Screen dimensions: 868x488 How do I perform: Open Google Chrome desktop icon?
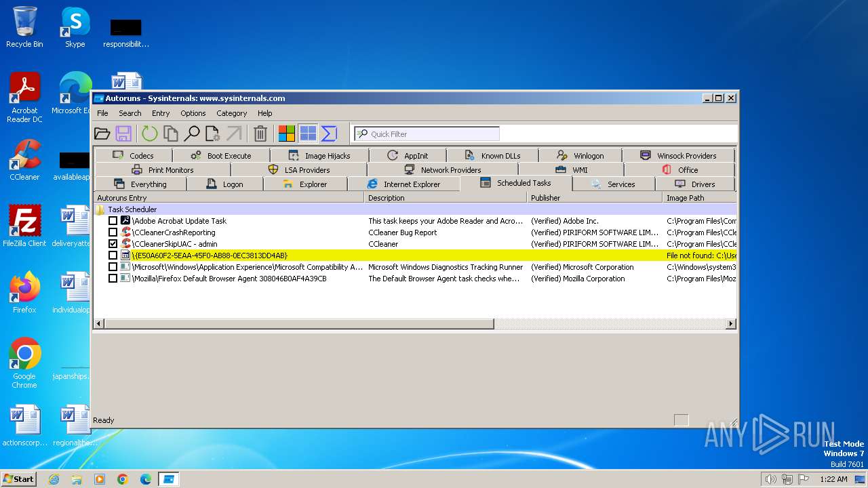click(x=24, y=363)
